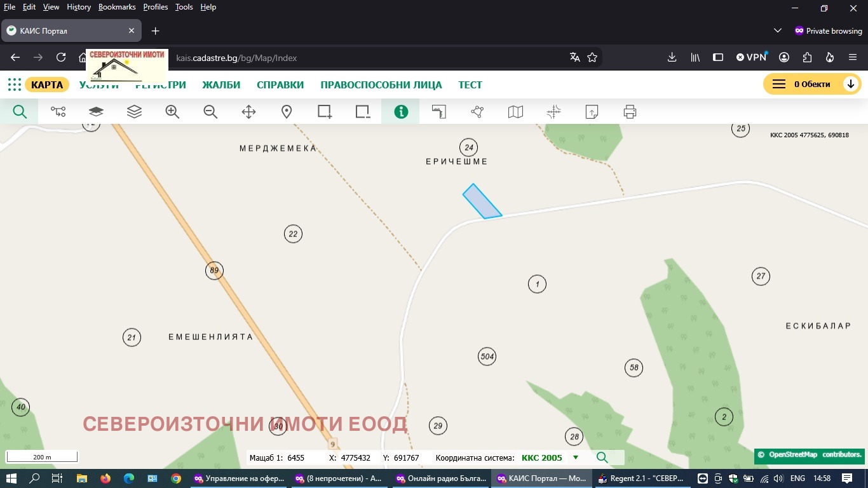868x488 pixels.
Task: Open the route/network tool icon
Action: [58, 112]
